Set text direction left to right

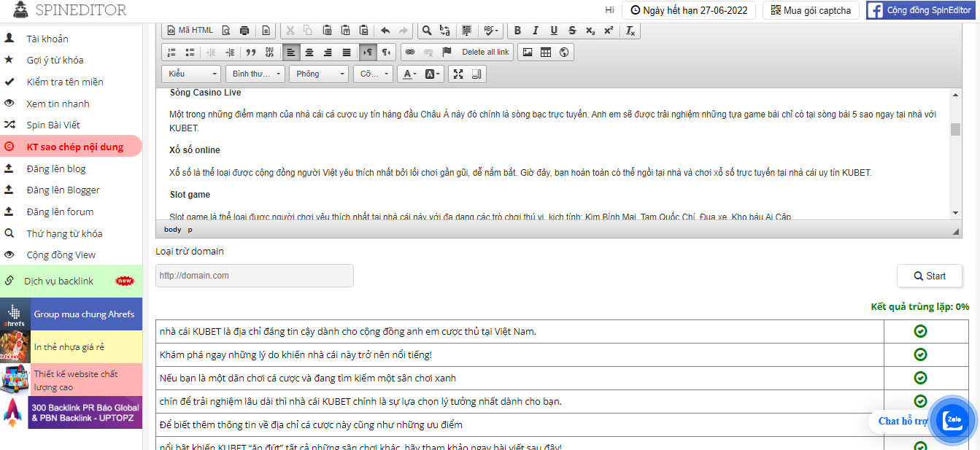[x=368, y=53]
